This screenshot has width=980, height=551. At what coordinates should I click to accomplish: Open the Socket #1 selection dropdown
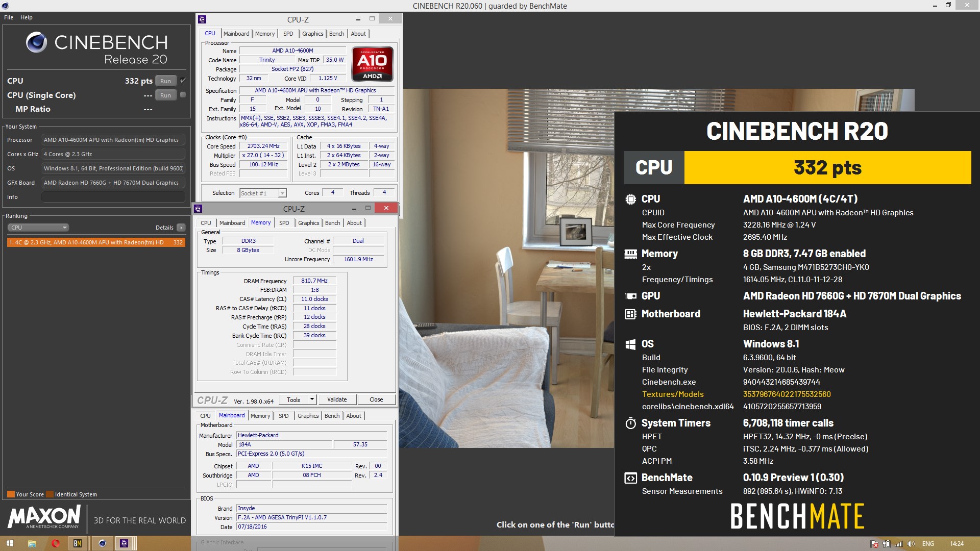[x=263, y=193]
